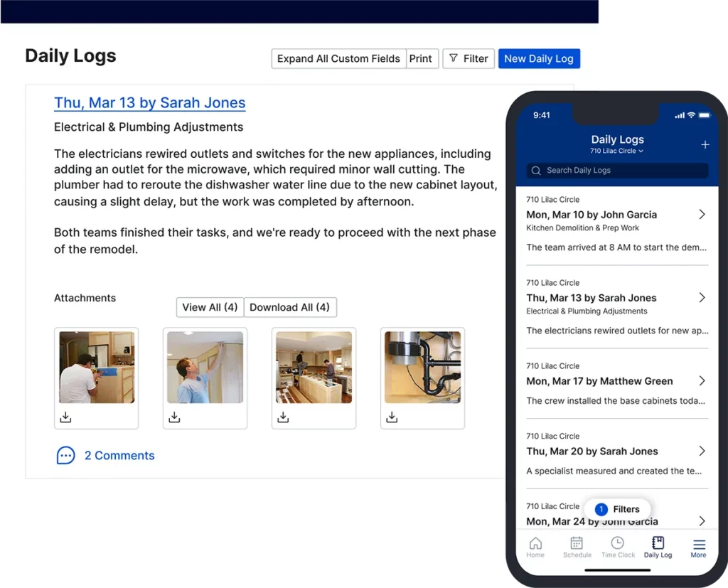Screen dimensions: 728x588
Task: Tap the search magnifier in Search Daily Logs
Action: 535,171
